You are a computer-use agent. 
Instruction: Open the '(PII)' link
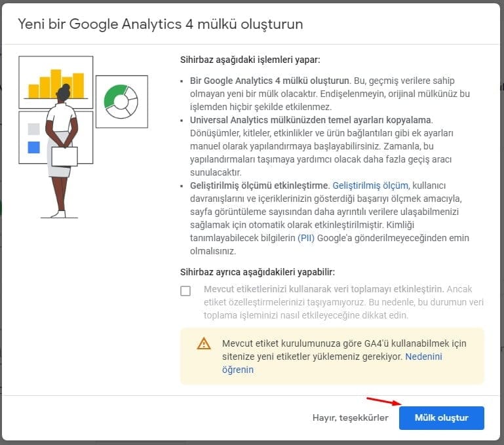point(306,238)
